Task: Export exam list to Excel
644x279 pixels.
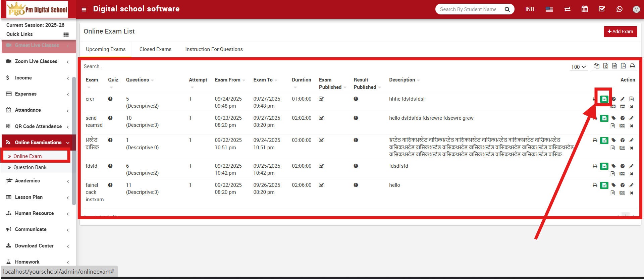Action: [606, 66]
